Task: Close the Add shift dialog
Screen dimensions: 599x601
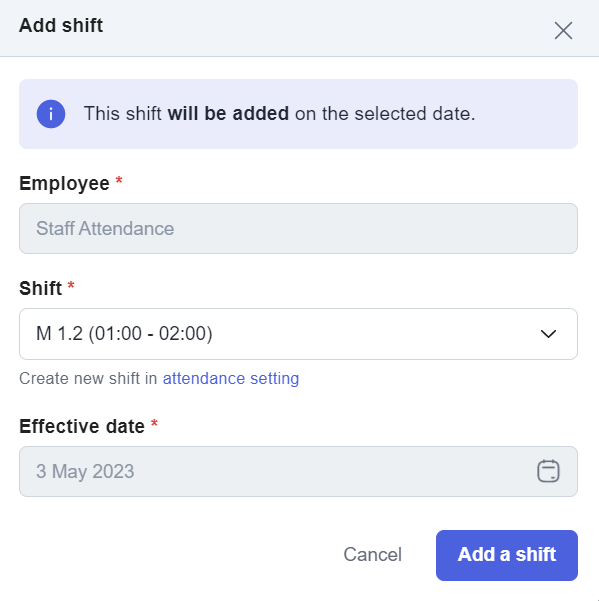Action: tap(563, 31)
